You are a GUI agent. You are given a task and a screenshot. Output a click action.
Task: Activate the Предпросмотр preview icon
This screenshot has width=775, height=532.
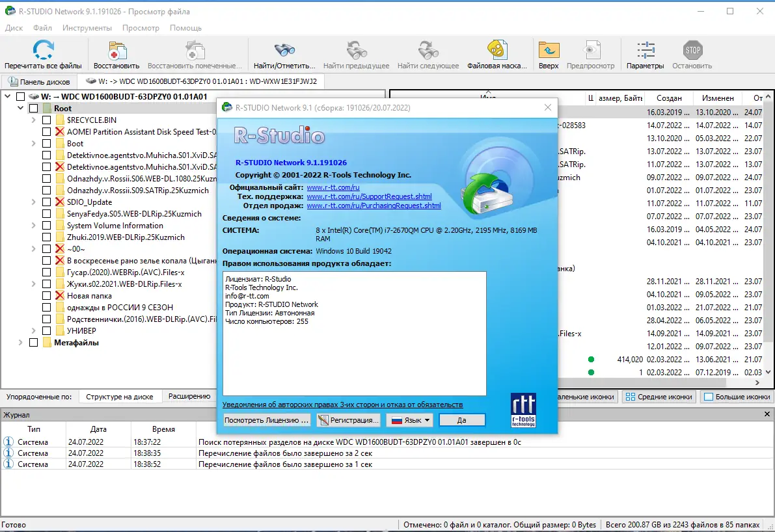[x=591, y=51]
